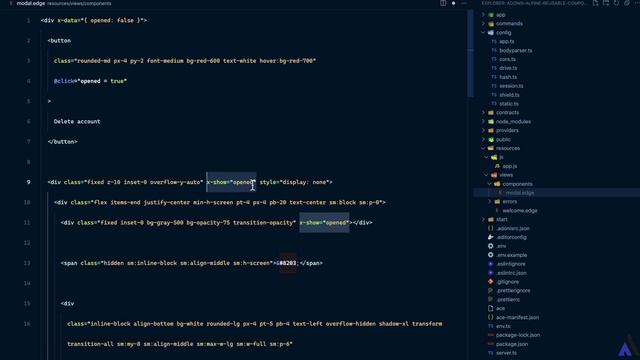Click the </button> closing tag on line 7
The image size is (640, 360).
coord(62,142)
